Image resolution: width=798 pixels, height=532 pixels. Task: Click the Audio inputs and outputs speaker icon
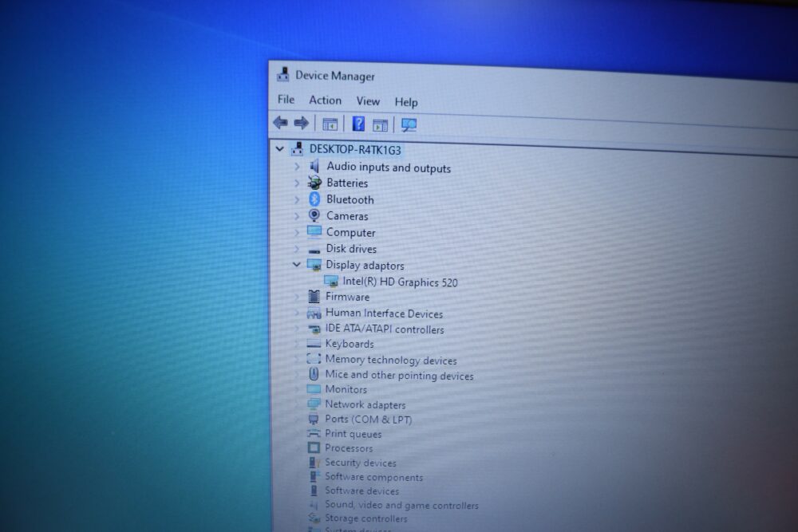click(314, 166)
